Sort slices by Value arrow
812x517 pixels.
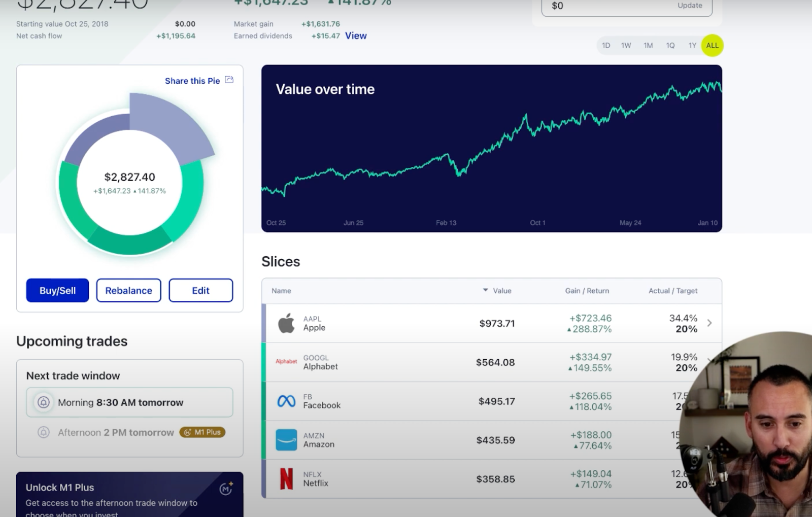point(485,290)
